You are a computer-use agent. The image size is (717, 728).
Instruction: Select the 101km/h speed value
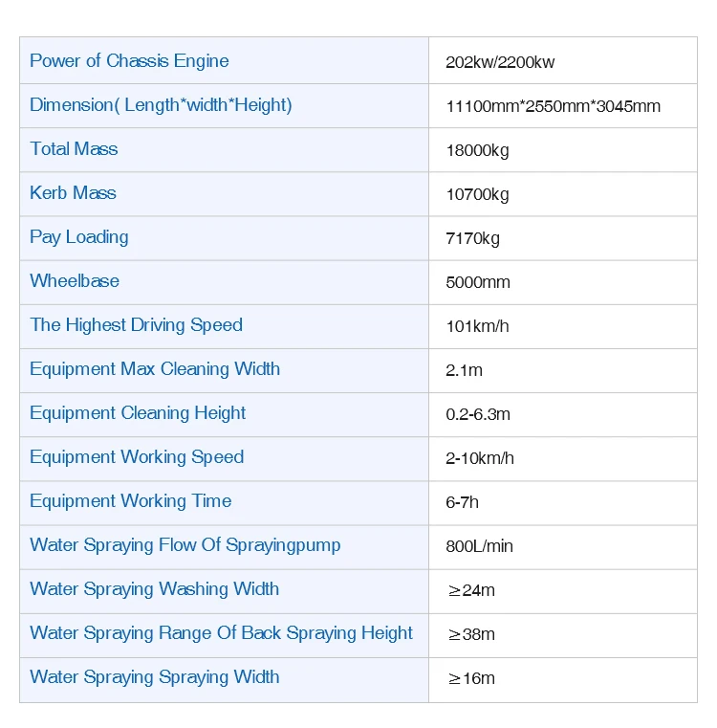pos(477,326)
